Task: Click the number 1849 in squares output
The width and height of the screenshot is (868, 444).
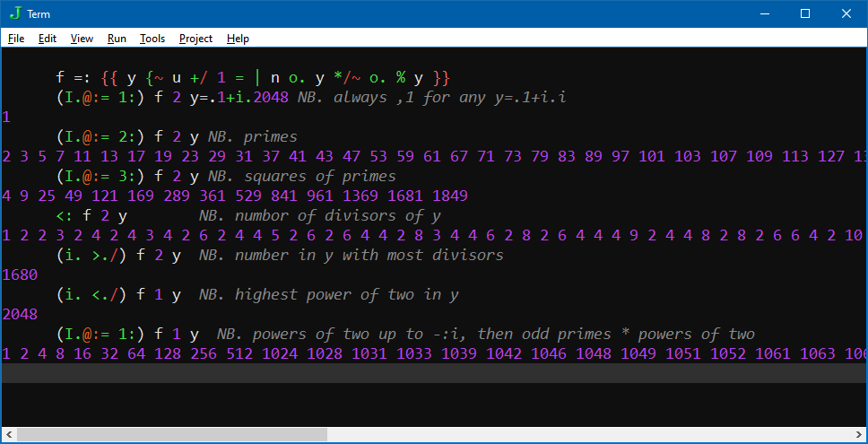Action: [x=450, y=196]
